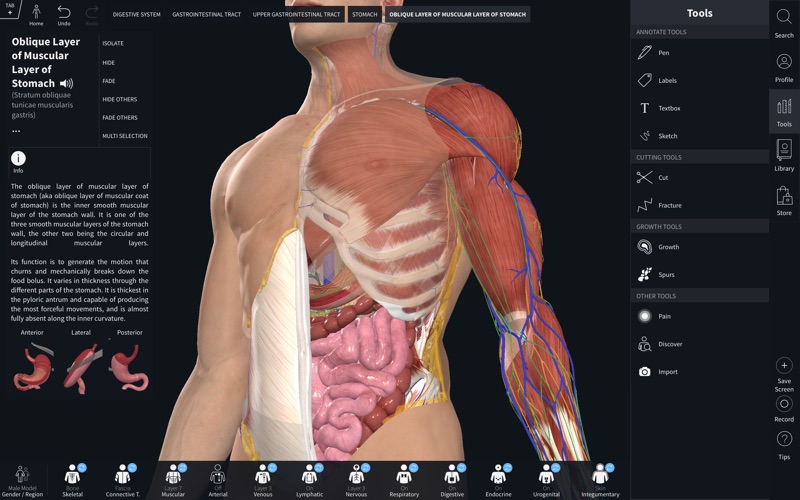This screenshot has height=500, width=800.
Task: Open Male Model Gender / Region selector
Action: (x=22, y=481)
